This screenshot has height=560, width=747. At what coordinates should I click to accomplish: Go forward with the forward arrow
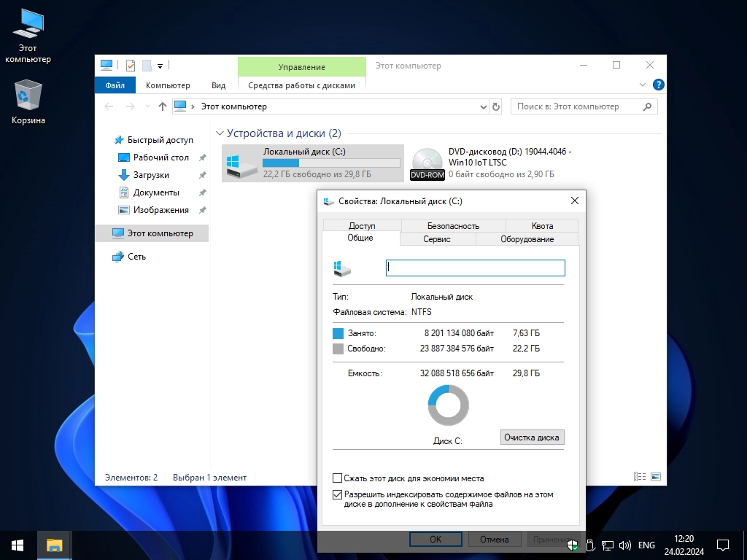[130, 106]
